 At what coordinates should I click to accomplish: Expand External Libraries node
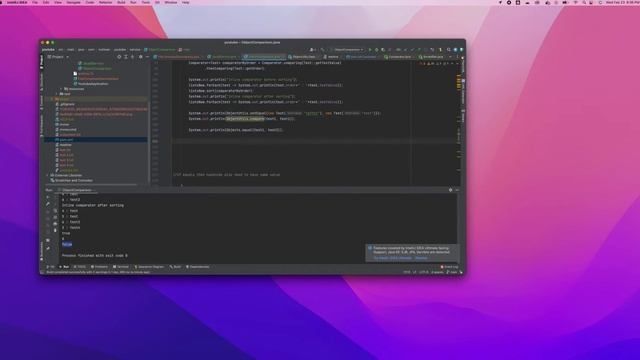pos(47,176)
